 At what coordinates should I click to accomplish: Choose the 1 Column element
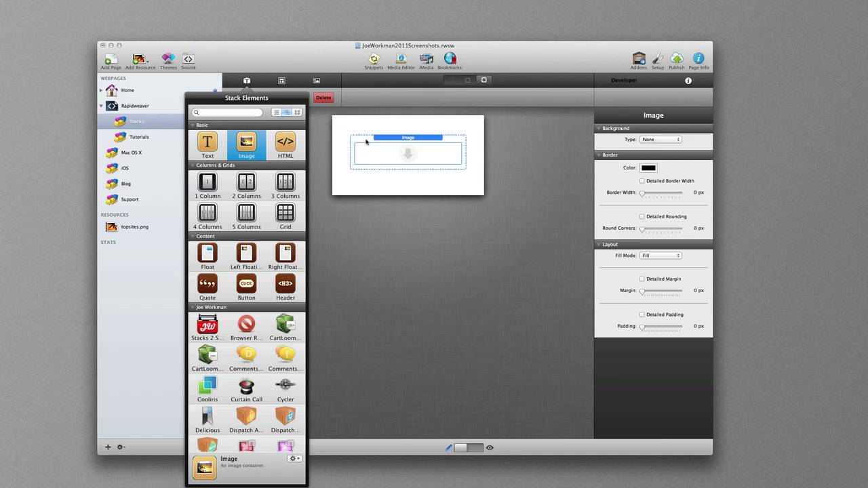[x=208, y=185]
